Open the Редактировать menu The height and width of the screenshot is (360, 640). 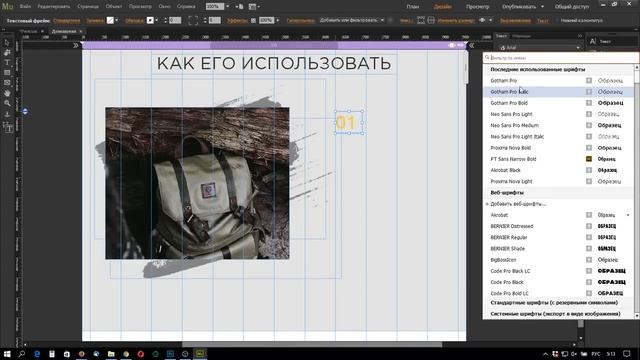click(x=53, y=7)
